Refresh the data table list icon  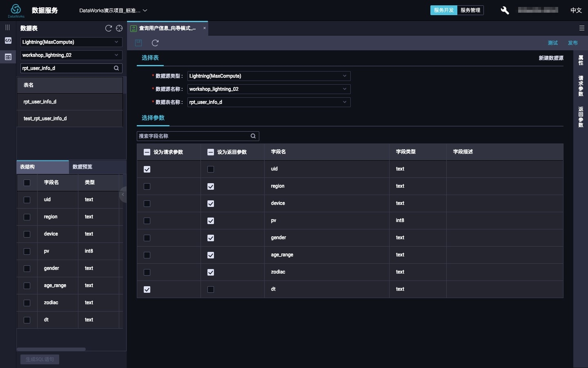pos(108,28)
